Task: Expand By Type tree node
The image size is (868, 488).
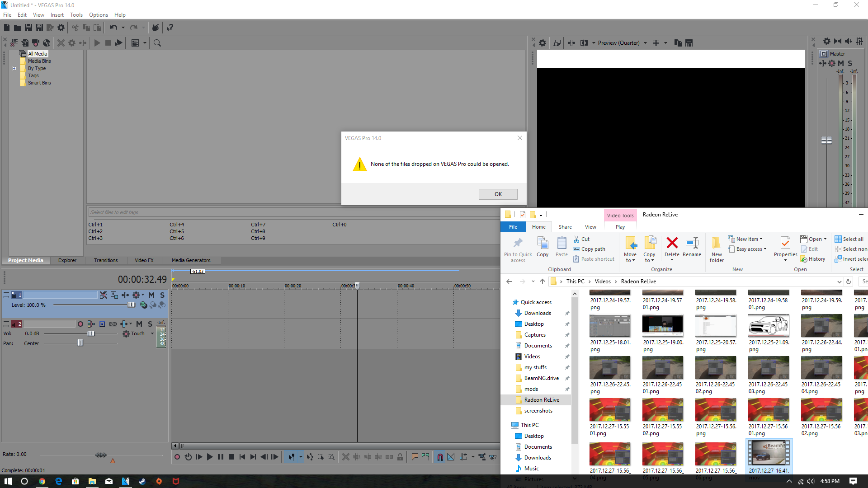Action: [x=14, y=69]
